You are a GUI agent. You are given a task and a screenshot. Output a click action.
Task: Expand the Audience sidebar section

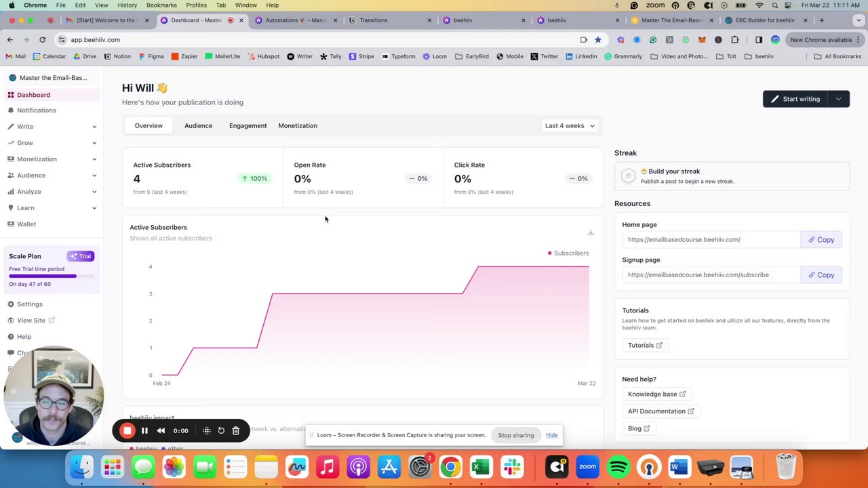(52, 175)
